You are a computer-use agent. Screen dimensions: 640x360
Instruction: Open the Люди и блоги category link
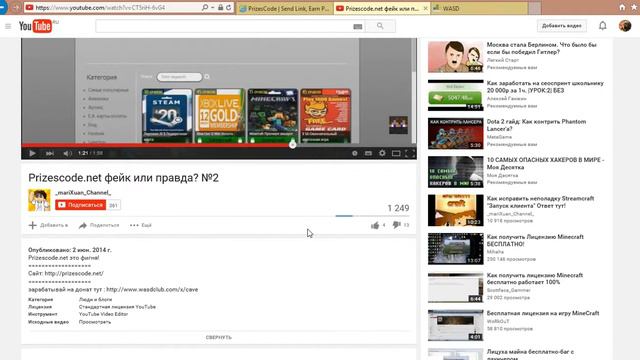click(x=95, y=300)
